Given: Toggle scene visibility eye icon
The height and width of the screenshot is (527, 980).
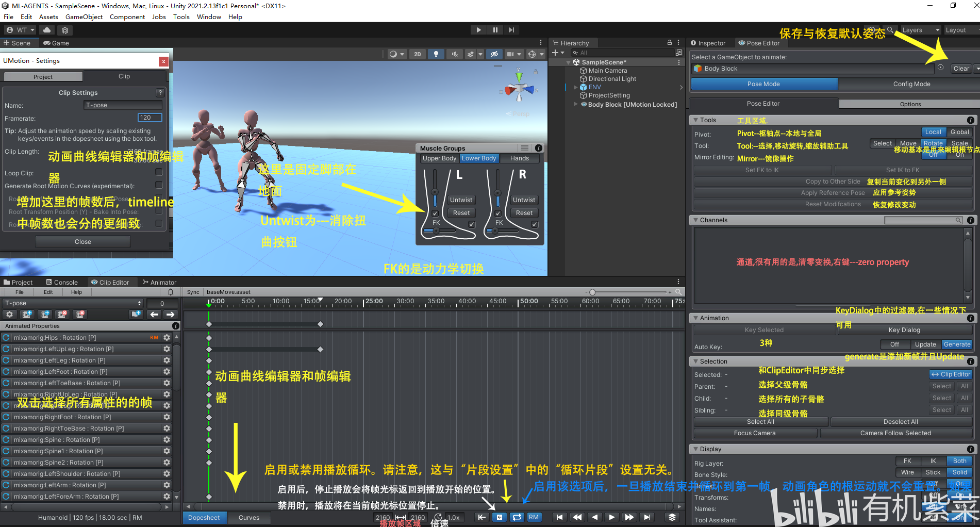Looking at the screenshot, I should (494, 54).
